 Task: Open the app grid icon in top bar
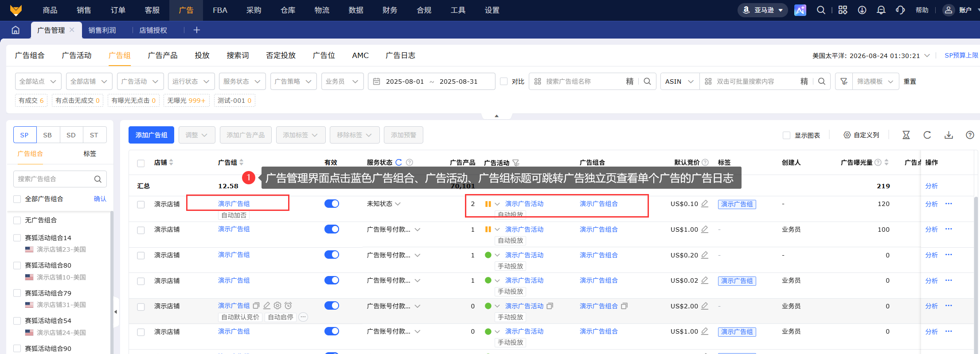click(843, 10)
